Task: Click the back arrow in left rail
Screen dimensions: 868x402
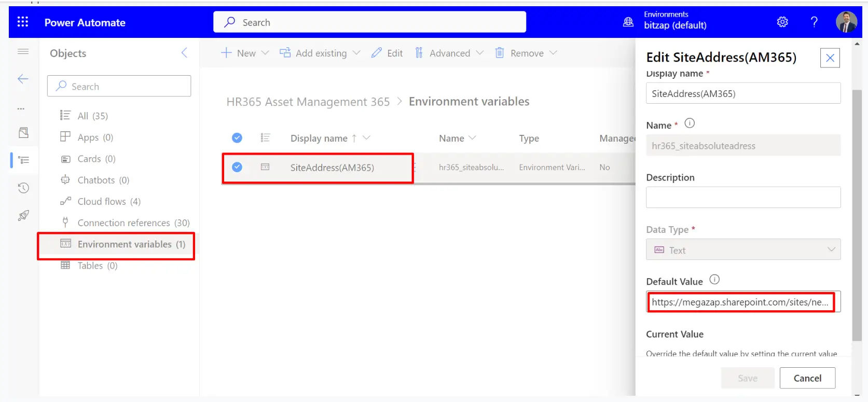Action: (x=23, y=79)
